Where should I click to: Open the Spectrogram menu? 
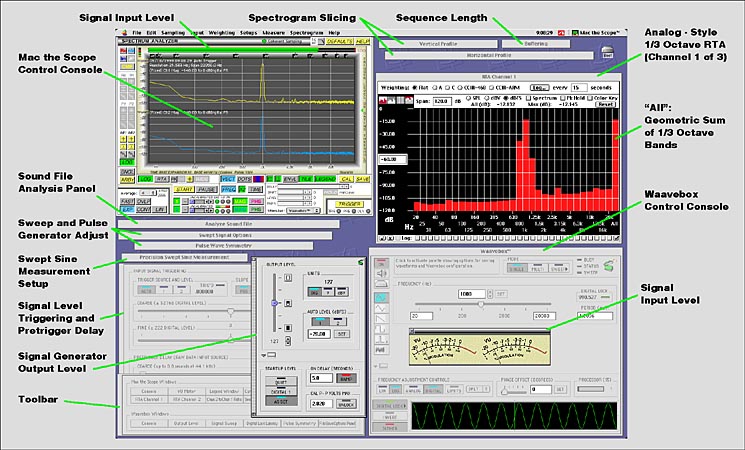(306, 33)
